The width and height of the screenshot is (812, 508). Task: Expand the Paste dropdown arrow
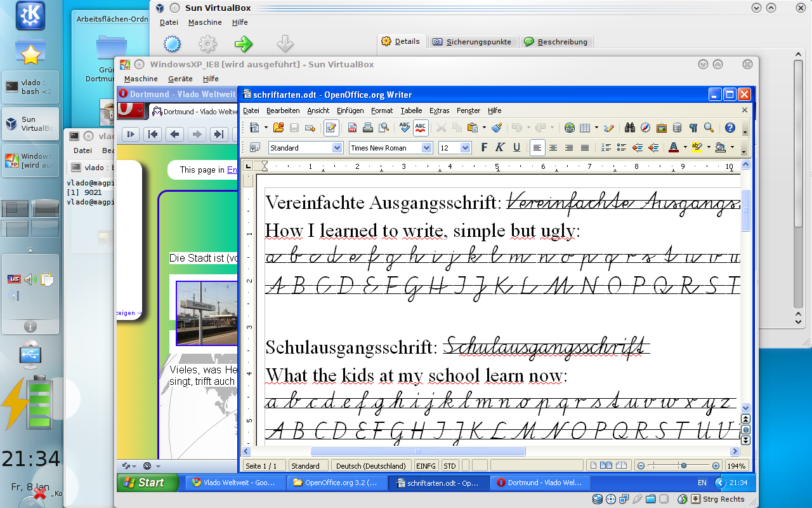484,128
